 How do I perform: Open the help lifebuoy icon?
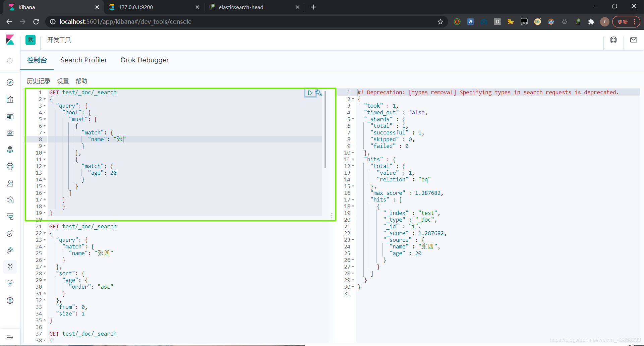[x=613, y=40]
